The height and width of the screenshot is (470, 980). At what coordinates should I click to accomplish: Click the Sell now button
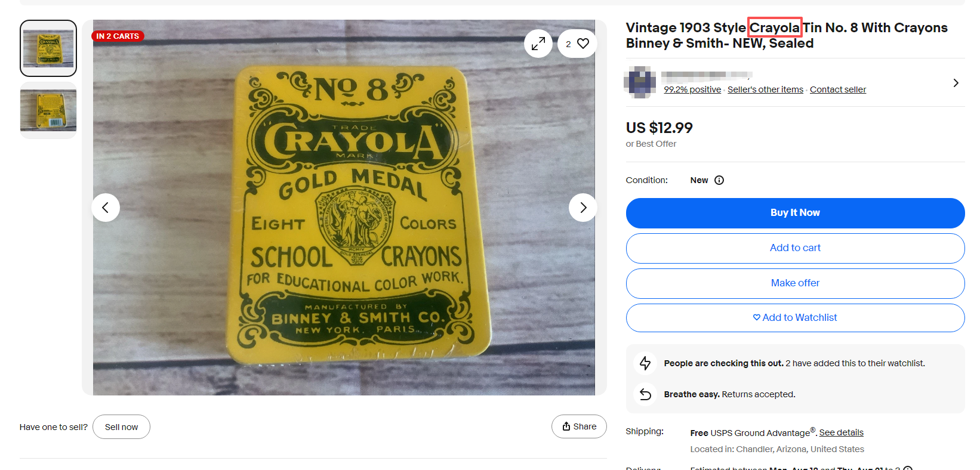pyautogui.click(x=121, y=427)
